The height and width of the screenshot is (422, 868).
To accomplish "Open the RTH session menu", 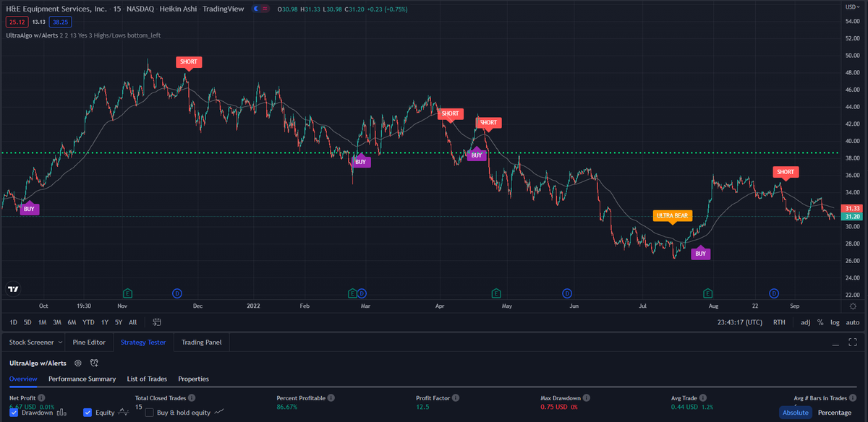I will click(779, 322).
